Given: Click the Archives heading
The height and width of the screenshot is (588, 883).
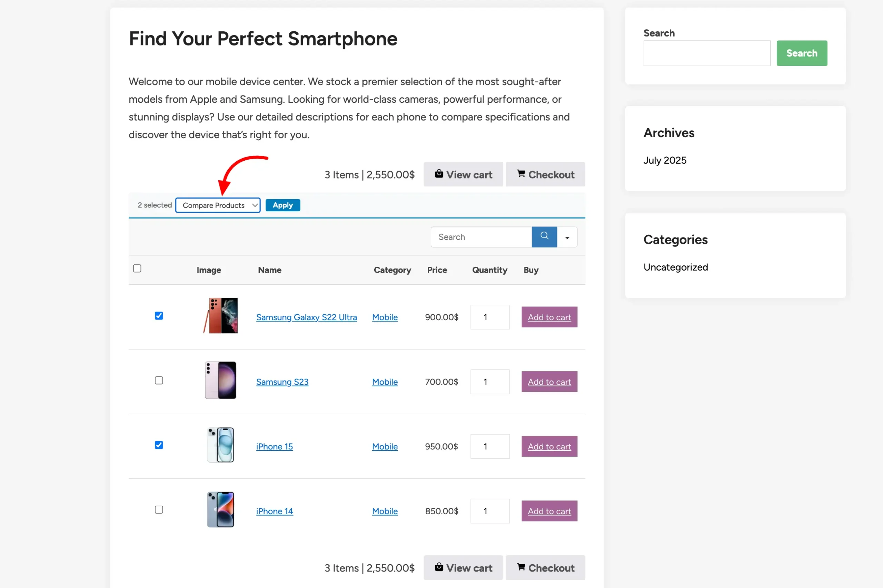Looking at the screenshot, I should [x=669, y=133].
